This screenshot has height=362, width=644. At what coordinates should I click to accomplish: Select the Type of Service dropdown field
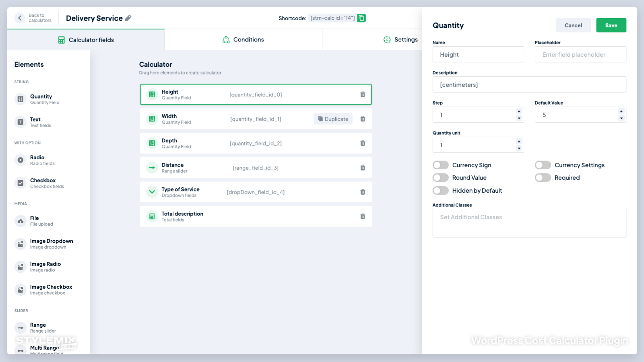click(x=256, y=192)
